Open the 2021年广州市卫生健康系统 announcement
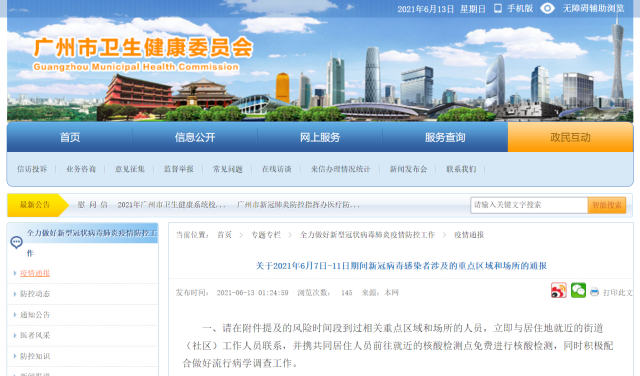 pos(171,205)
